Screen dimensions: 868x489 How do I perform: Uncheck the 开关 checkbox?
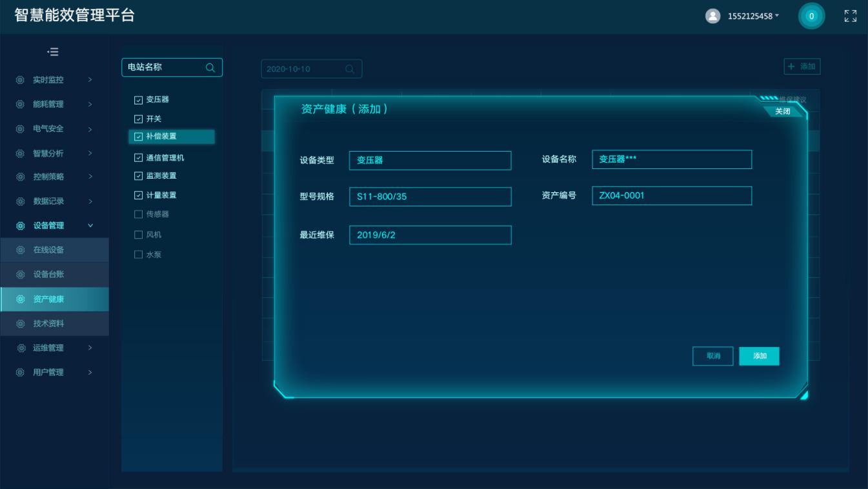coord(137,119)
